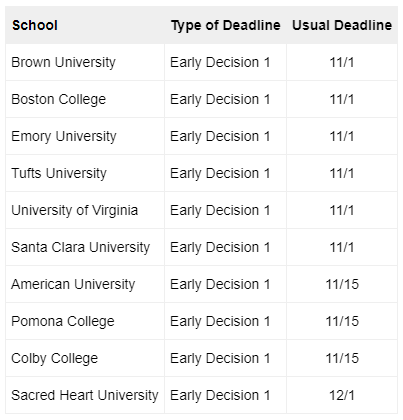The height and width of the screenshot is (420, 403).
Task: Select the American University cell
Action: (85, 284)
